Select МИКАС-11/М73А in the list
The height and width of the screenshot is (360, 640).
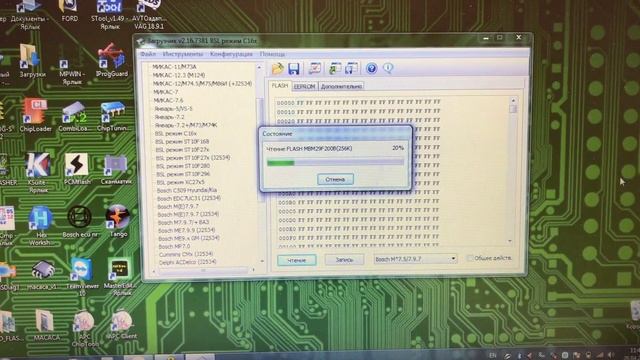[174, 67]
